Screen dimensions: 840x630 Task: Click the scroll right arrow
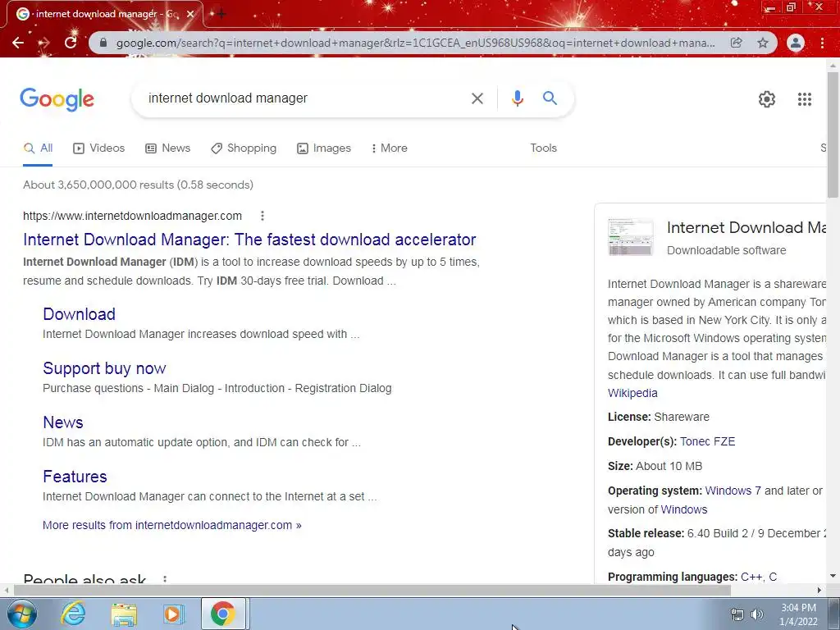pyautogui.click(x=819, y=591)
